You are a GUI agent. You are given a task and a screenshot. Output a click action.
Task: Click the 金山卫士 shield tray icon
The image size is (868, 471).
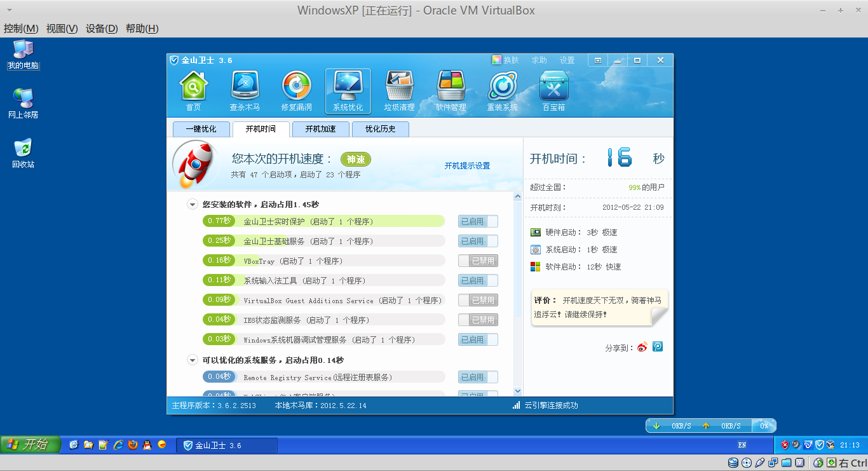(820, 445)
